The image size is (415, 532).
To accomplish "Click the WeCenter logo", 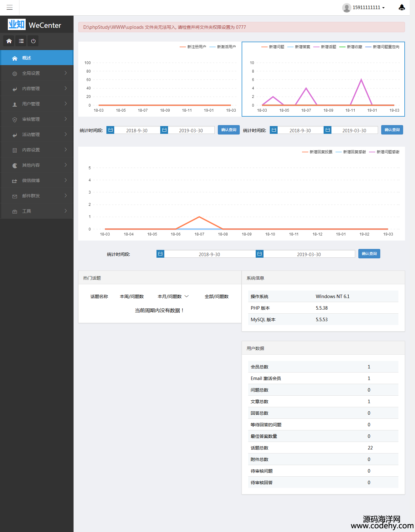I will [x=34, y=25].
